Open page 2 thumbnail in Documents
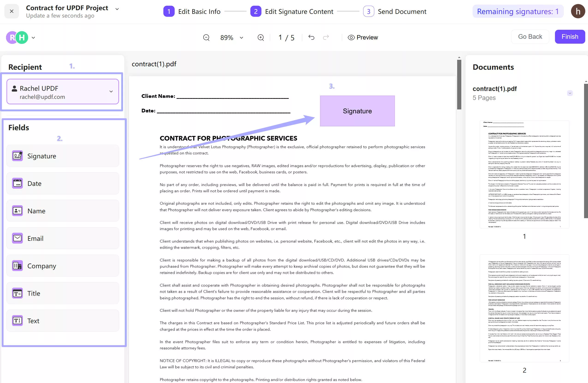Image resolution: width=588 pixels, height=383 pixels. (524, 308)
